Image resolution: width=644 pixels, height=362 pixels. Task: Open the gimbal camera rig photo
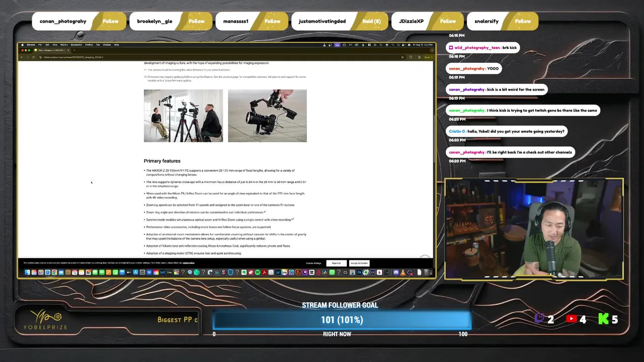(267, 116)
